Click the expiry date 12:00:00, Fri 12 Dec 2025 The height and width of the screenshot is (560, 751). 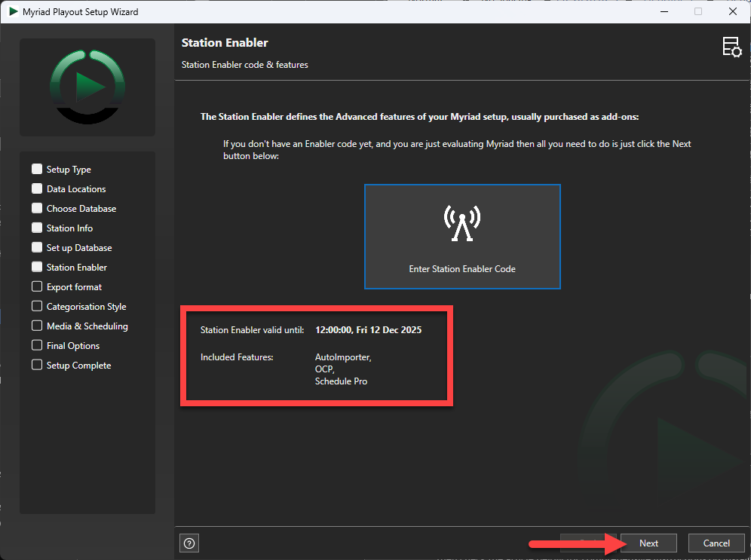tap(368, 330)
